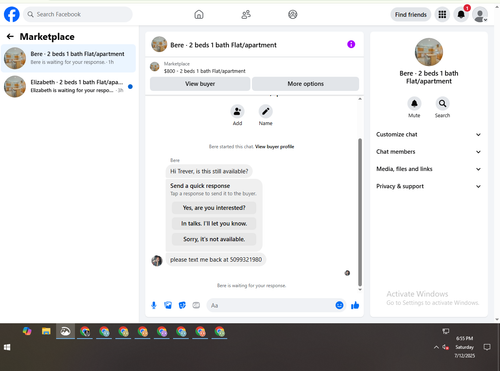The image size is (500, 371).
Task: Open File Explorer in taskbar
Action: tap(46, 331)
